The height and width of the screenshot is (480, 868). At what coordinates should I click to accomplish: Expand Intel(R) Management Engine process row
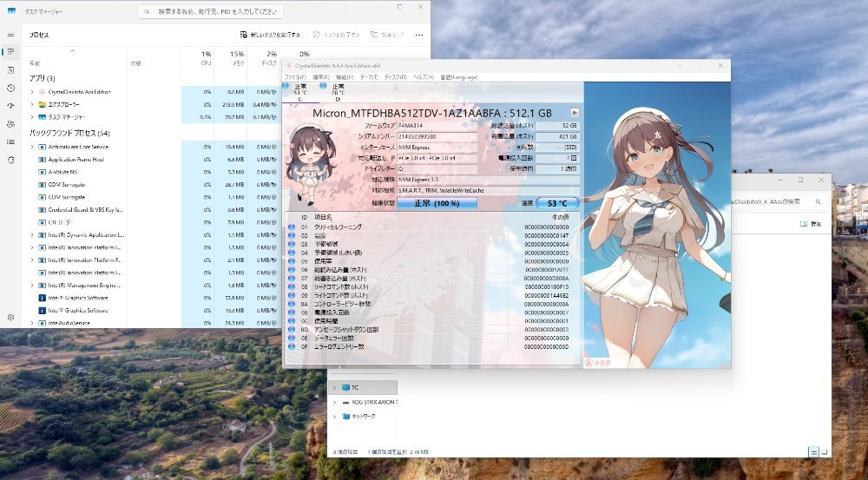click(x=31, y=286)
